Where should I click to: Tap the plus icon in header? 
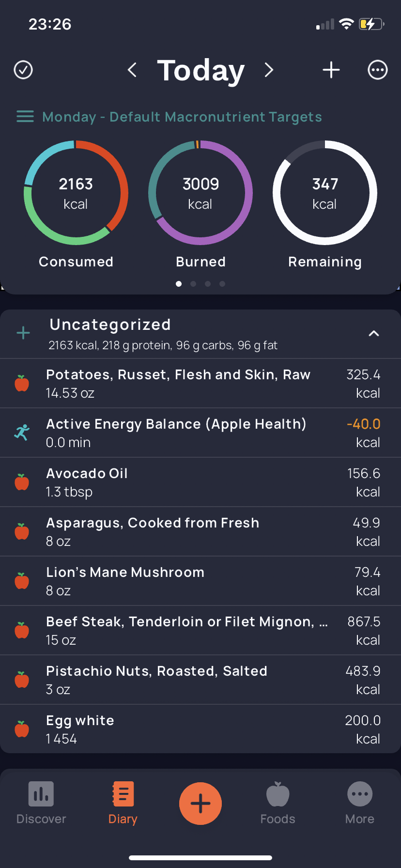click(x=331, y=70)
